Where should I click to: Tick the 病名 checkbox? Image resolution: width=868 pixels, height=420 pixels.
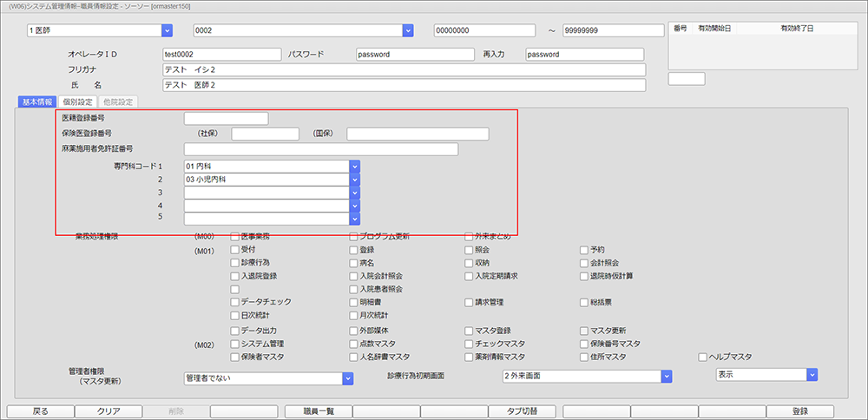[354, 264]
